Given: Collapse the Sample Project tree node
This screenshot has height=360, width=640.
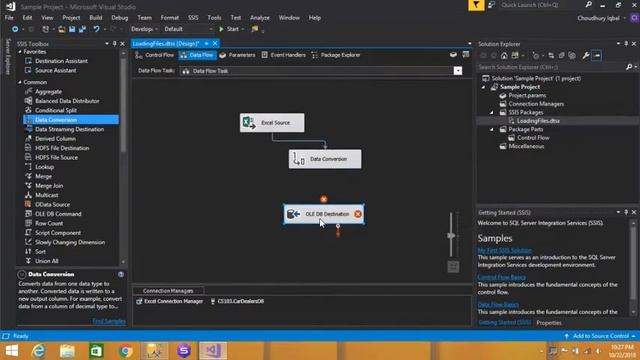Looking at the screenshot, I should [x=484, y=87].
